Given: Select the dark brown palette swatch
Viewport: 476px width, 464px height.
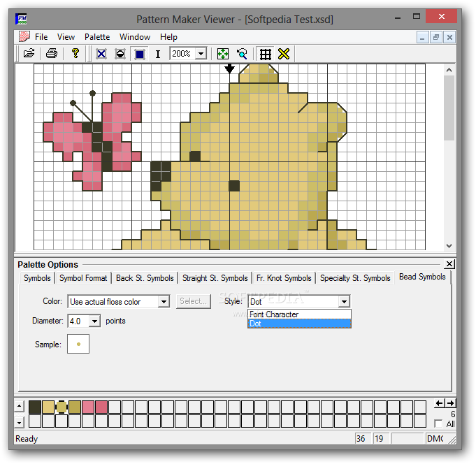Looking at the screenshot, I should 35,407.
